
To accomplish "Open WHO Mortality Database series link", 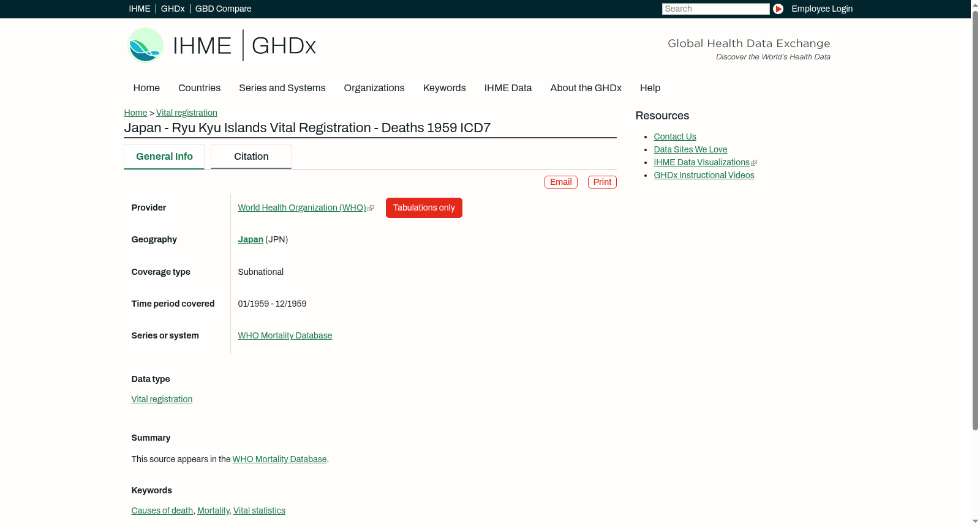I will pos(285,335).
